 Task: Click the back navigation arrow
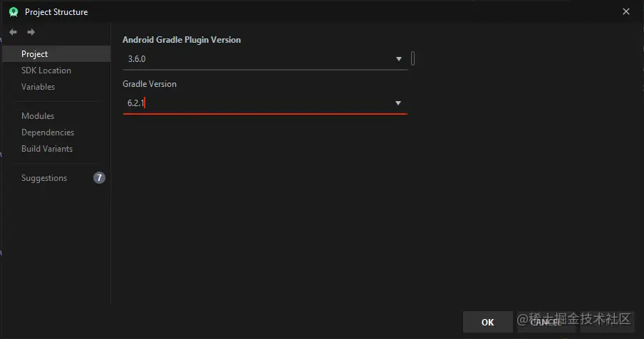[x=13, y=32]
